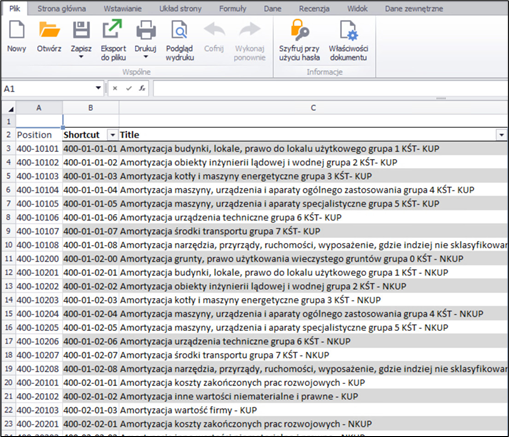Click the formula bar confirm checkmark
Viewport: 509px width, 437px height.
click(129, 88)
